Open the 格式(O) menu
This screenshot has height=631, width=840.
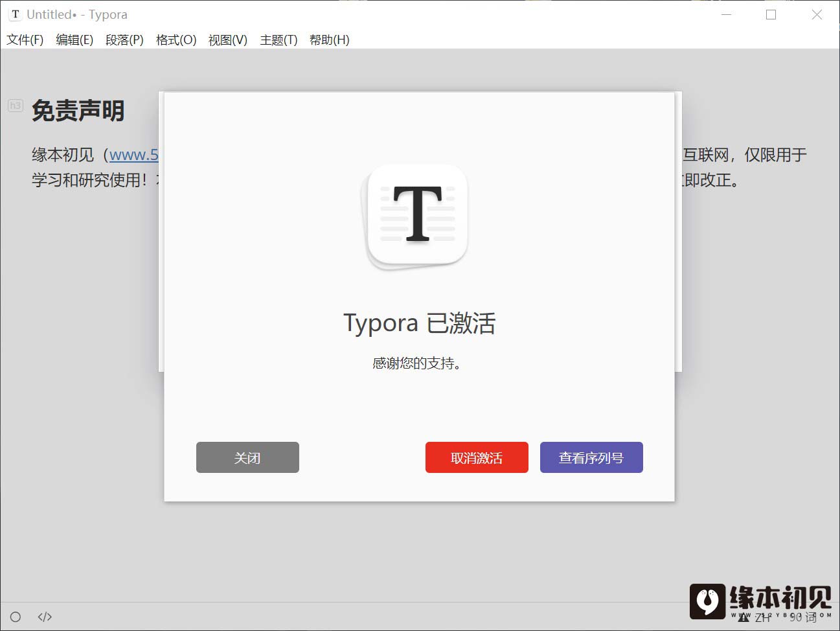tap(176, 40)
